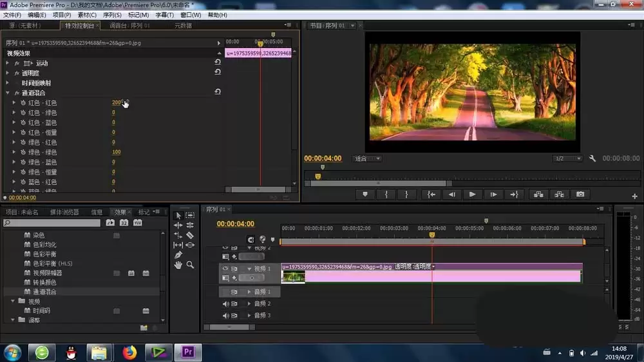
Task: Select the Zoom magnifier tool
Action: coord(190,265)
